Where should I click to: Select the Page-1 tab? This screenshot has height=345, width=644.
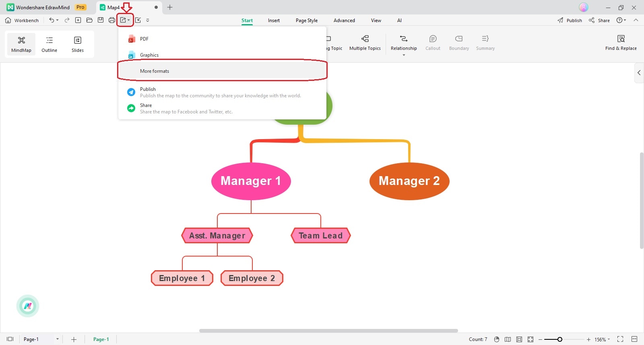click(101, 339)
